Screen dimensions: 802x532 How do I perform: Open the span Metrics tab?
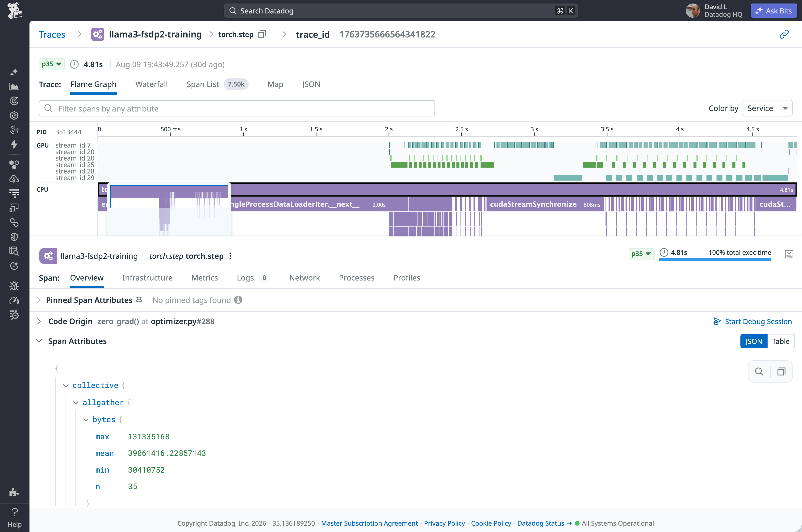205,277
